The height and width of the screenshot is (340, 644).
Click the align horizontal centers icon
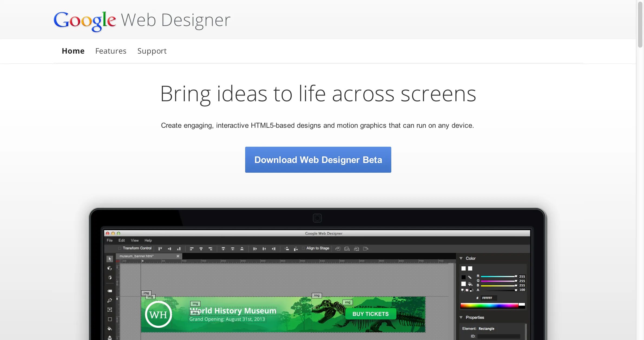tap(201, 249)
